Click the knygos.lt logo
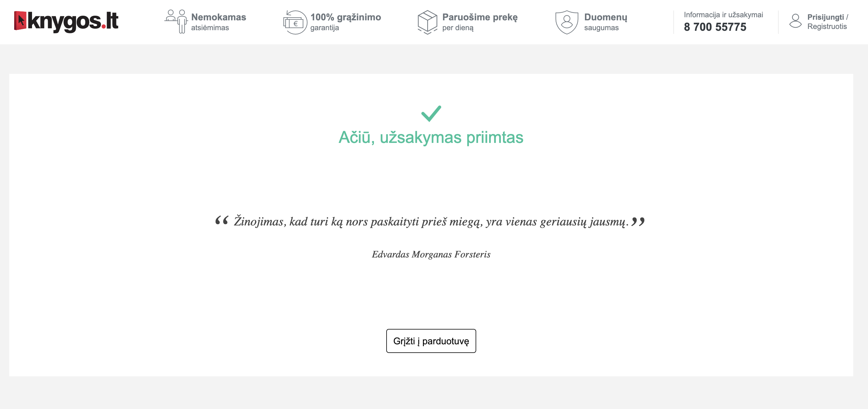Image resolution: width=868 pixels, height=409 pixels. pyautogui.click(x=66, y=22)
